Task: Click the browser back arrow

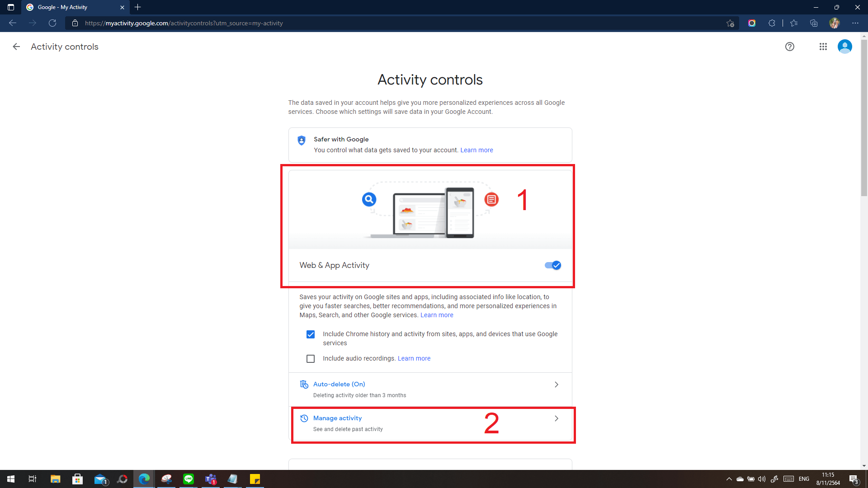Action: [13, 23]
